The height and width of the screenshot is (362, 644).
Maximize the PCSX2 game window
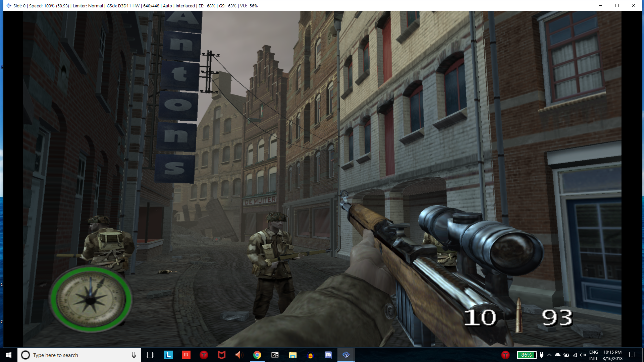point(617,5)
